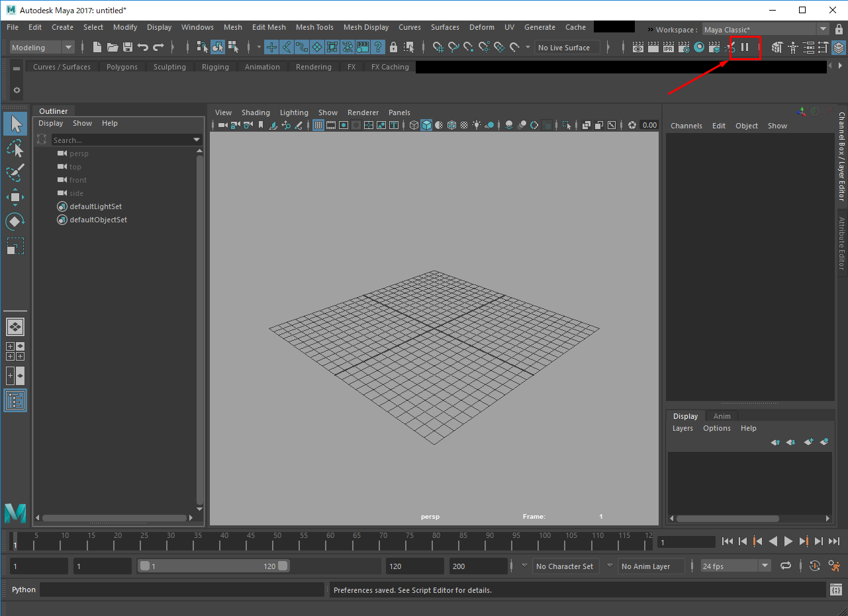The image size is (848, 616).
Task: Enable wireframe shading cube icon in viewport
Action: coord(414,125)
